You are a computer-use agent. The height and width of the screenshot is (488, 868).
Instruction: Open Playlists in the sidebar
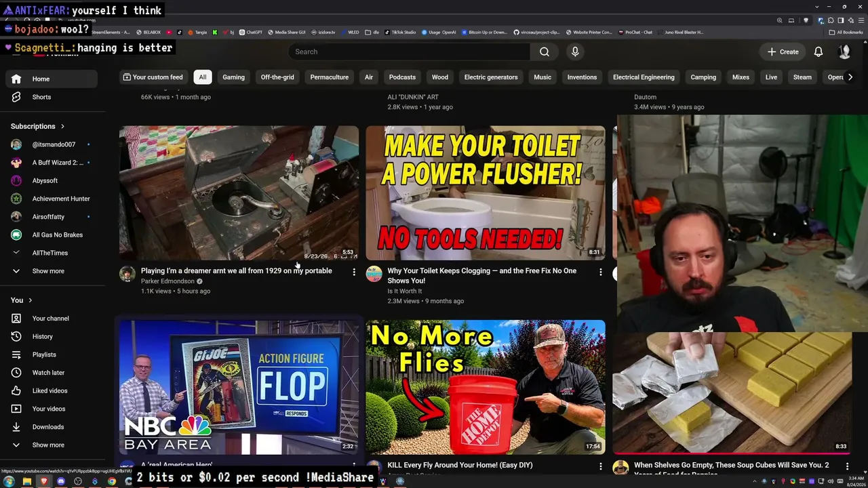point(52,354)
